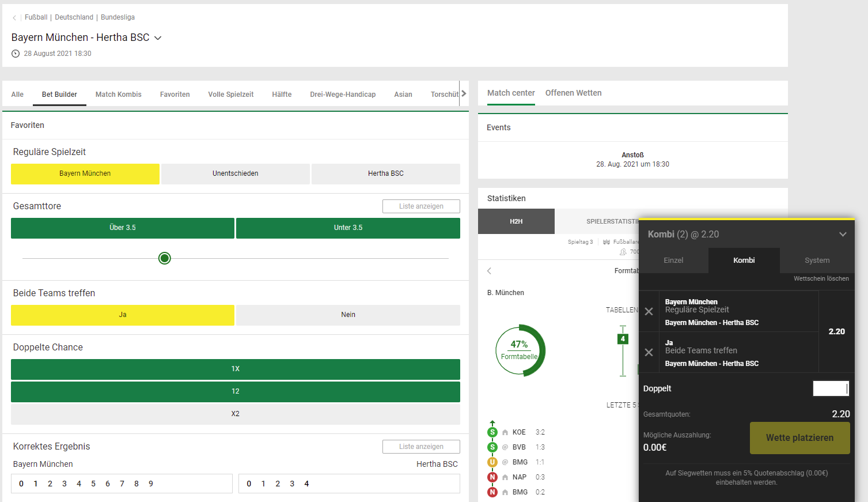Pick Unter 3.5 total goals
The image size is (868, 502).
[348, 228]
